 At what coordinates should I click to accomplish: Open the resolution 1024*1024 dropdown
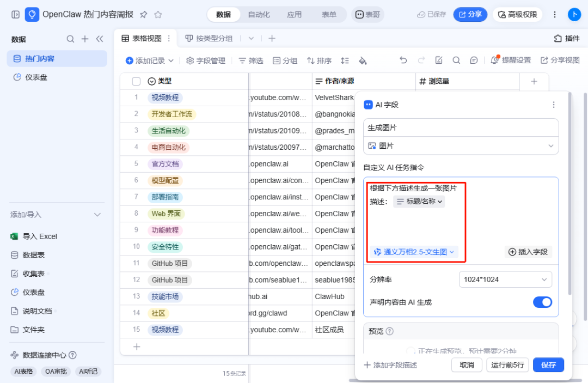click(x=505, y=279)
